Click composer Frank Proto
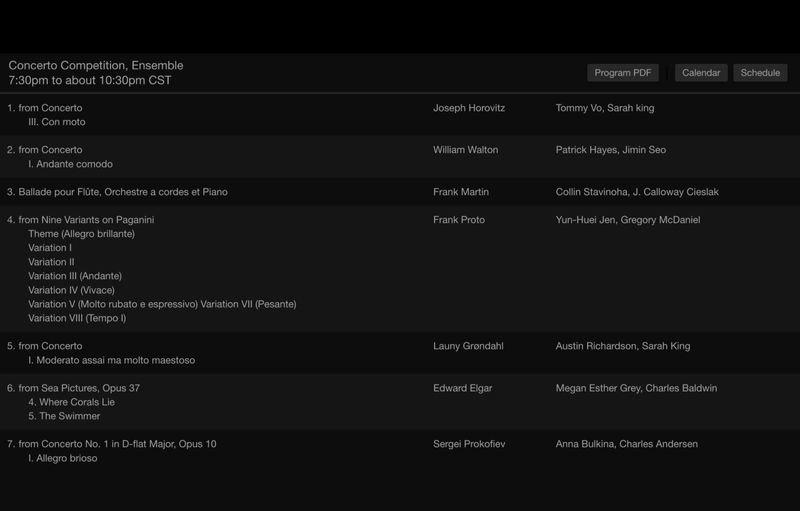 459,220
